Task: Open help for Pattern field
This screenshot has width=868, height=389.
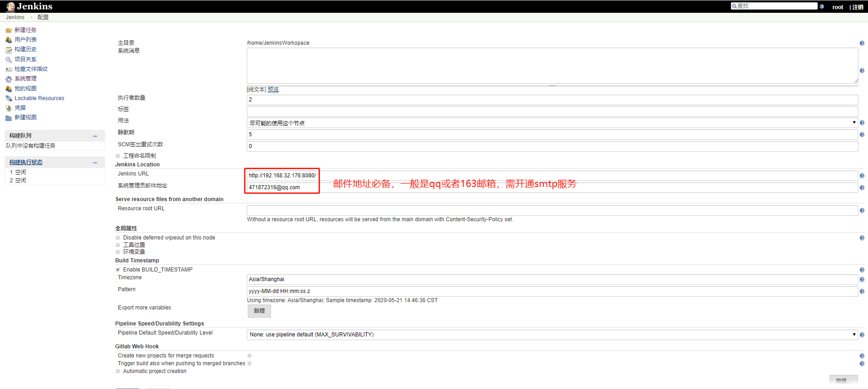Action: tap(862, 291)
